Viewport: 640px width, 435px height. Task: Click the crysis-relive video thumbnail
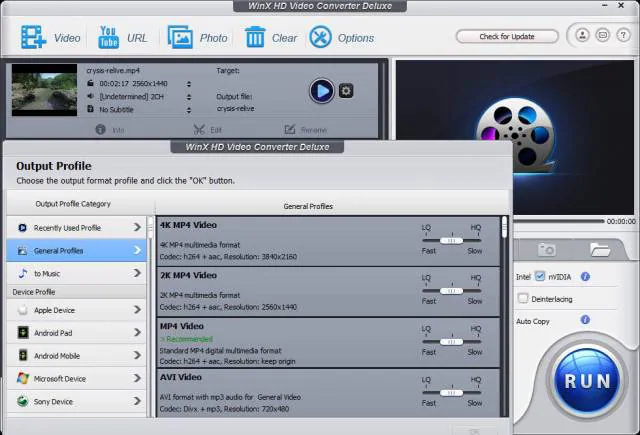[44, 90]
